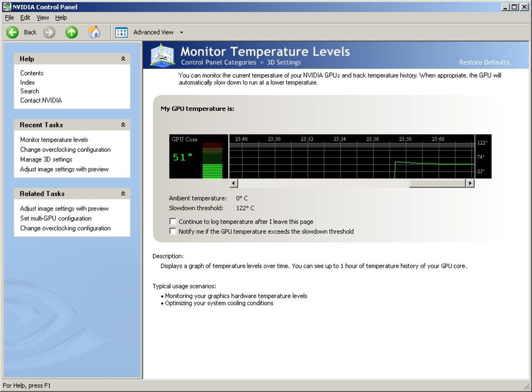
Task: Click graph scrollbar right arrow
Action: click(x=470, y=183)
